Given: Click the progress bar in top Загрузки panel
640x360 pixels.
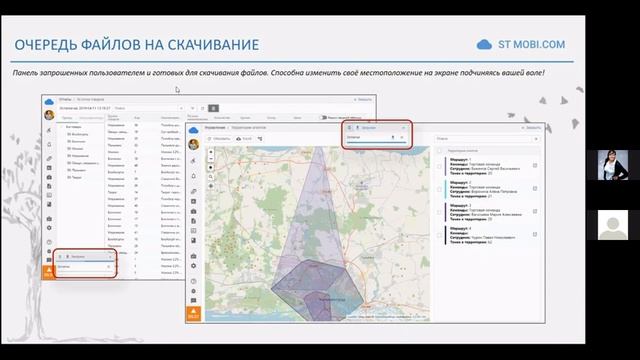Looking at the screenshot, I should [376, 142].
